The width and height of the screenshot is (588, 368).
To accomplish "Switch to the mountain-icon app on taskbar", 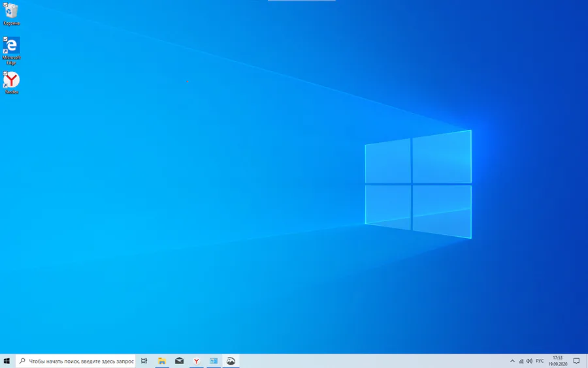I will 231,361.
